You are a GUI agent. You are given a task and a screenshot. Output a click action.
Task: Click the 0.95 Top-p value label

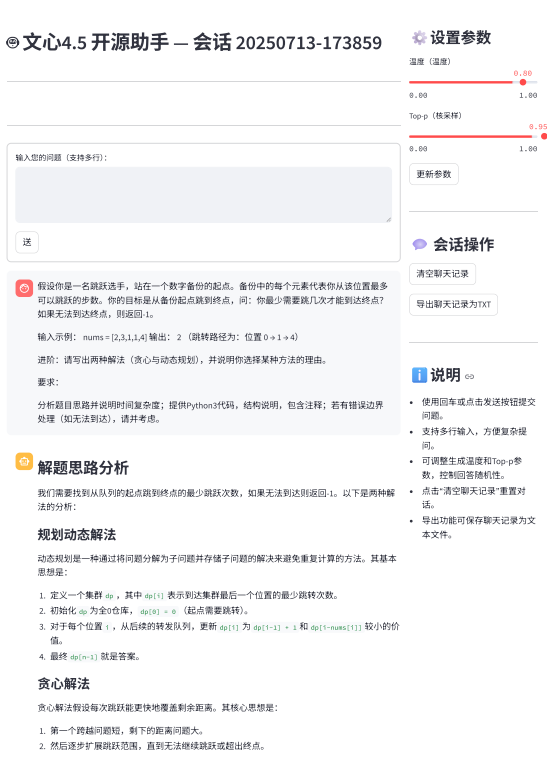pyautogui.click(x=538, y=126)
